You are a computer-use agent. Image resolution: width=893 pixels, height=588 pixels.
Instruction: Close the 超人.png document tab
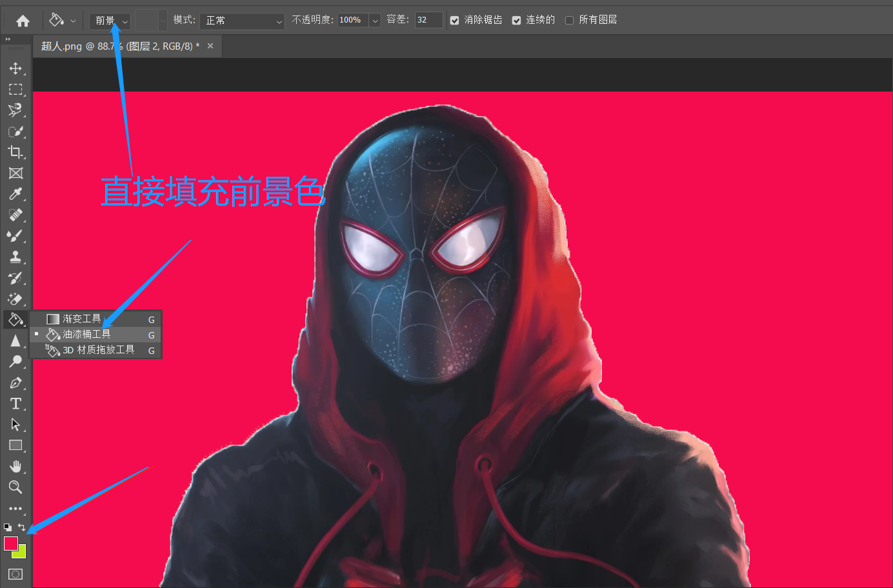click(x=210, y=46)
